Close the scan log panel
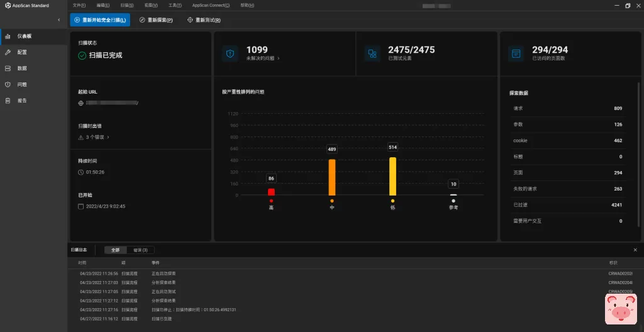 point(635,250)
